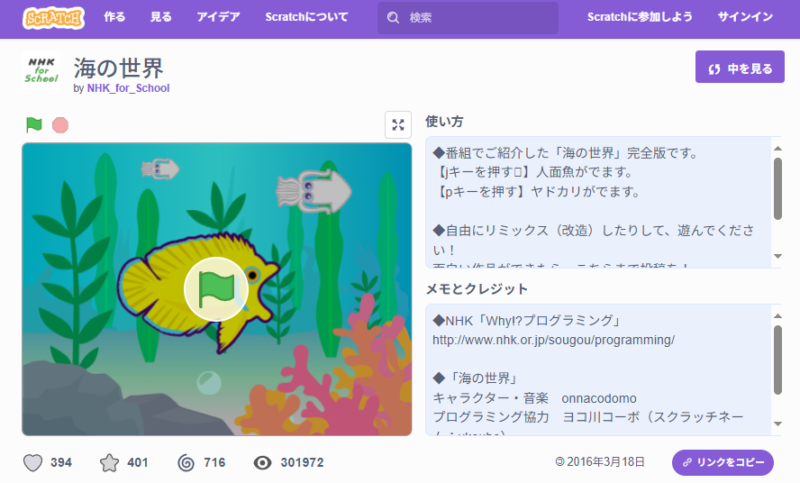
Task: Click the 使い方 scrollbar thumb
Action: [778, 189]
